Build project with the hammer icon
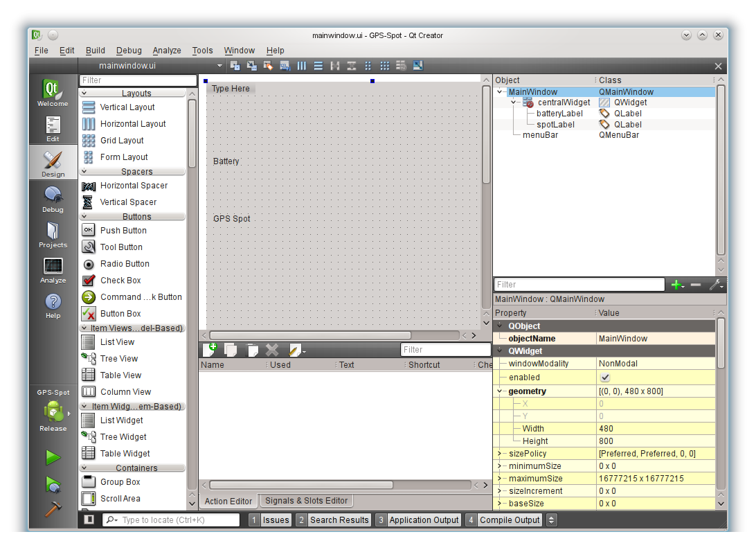 click(53, 509)
